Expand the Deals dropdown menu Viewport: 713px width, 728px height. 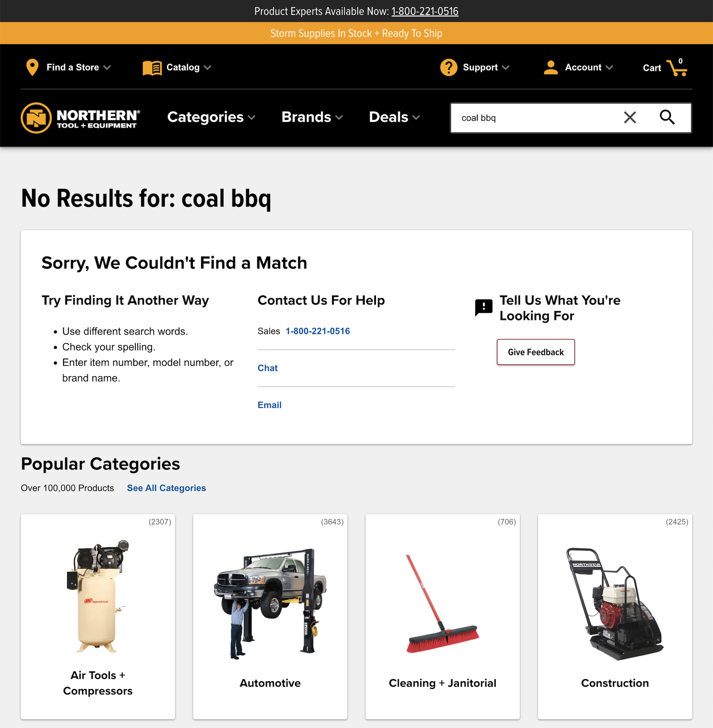pyautogui.click(x=394, y=117)
